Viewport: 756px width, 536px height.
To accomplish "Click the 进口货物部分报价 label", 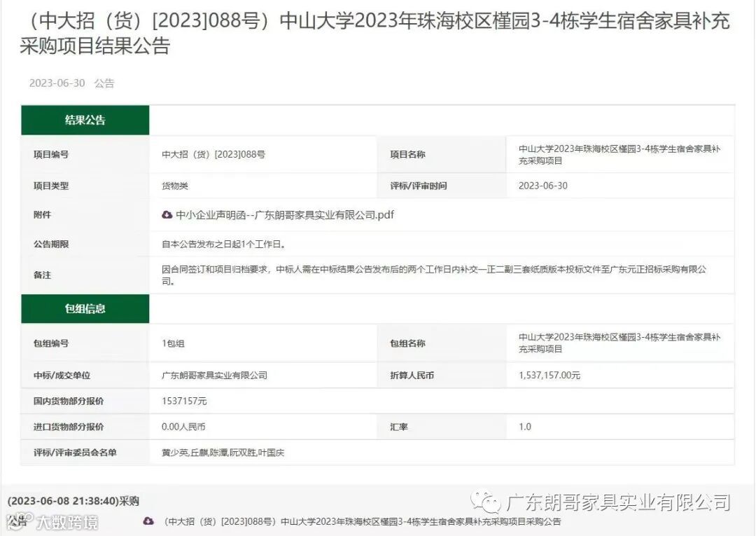I will (x=69, y=427).
